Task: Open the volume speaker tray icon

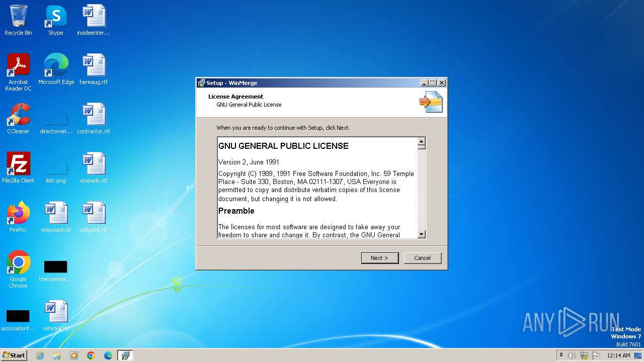Action: coord(572,355)
